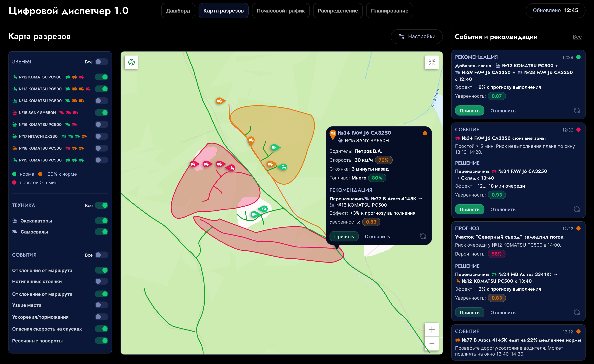
Task: Accept the recommendation in the №34 FAW popup
Action: 344,236
